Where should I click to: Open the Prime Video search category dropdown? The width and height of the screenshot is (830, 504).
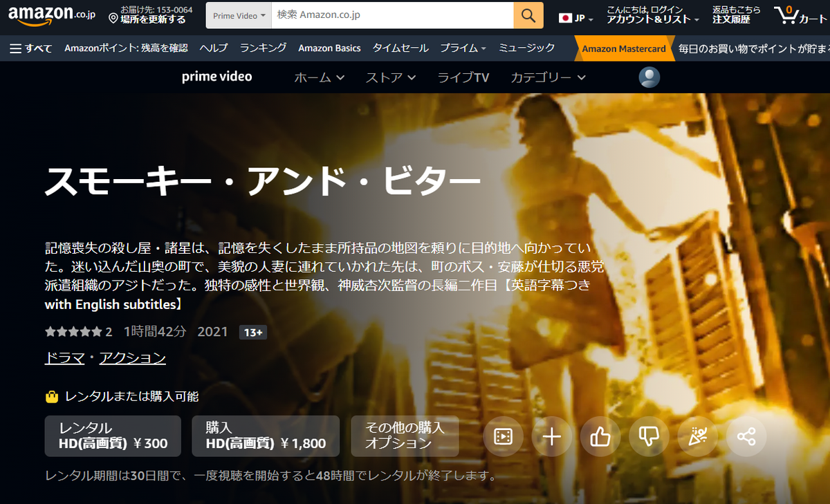(x=239, y=15)
